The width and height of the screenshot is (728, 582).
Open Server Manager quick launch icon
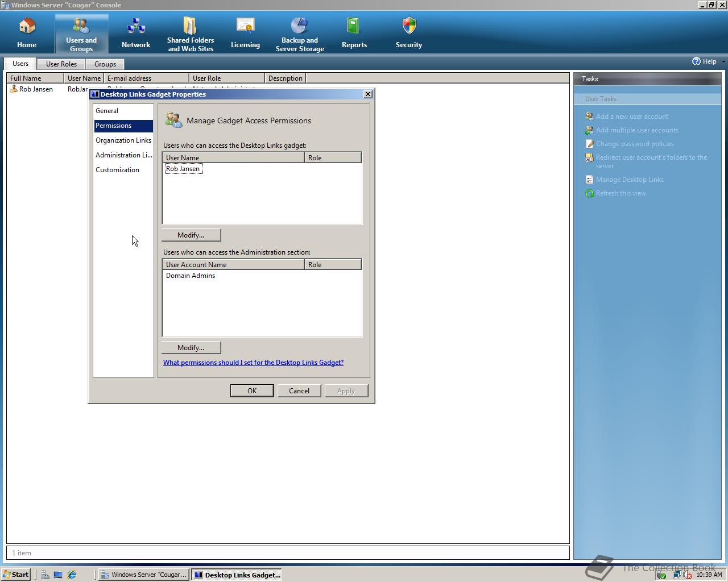[45, 575]
